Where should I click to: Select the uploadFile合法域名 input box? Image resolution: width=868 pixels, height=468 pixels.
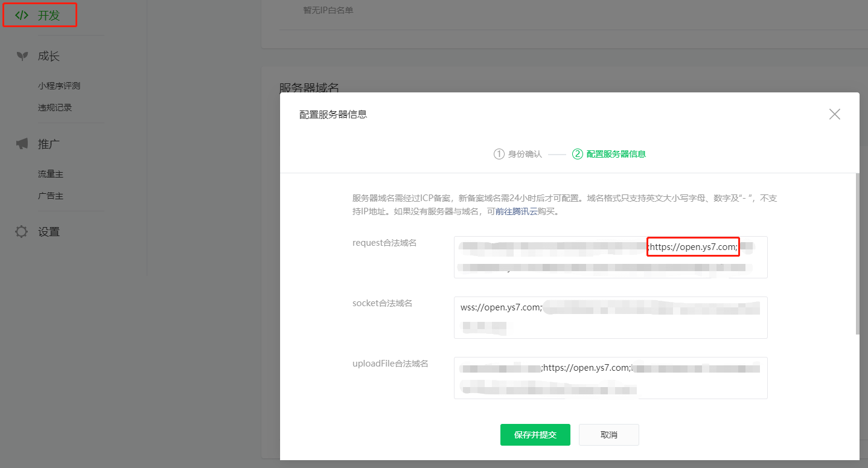tap(610, 378)
